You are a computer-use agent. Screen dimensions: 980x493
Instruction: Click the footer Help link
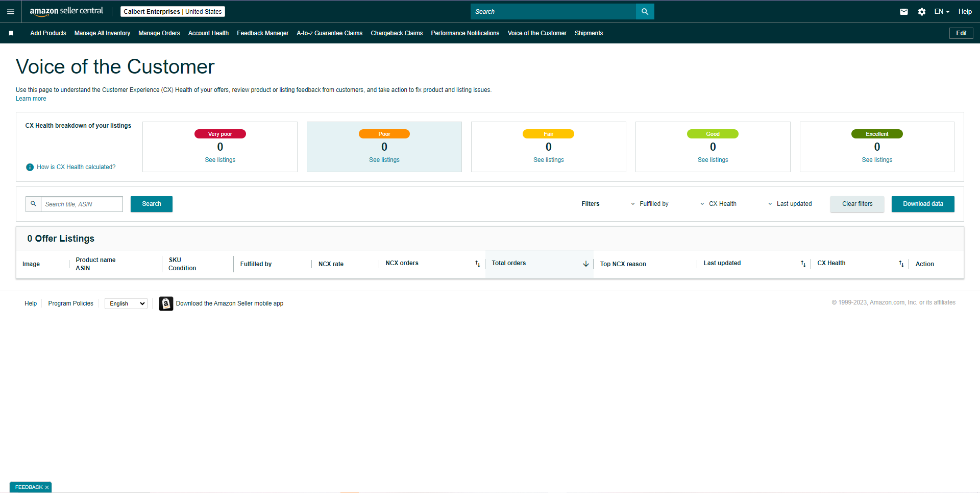tap(31, 303)
